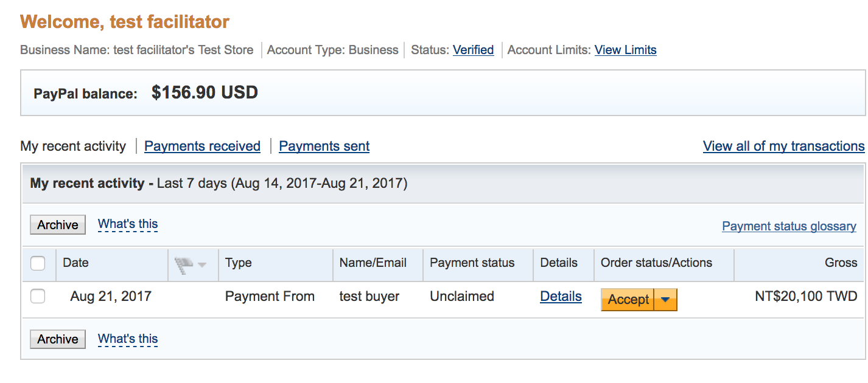Click the top What's this link
The image size is (868, 383).
click(x=128, y=224)
